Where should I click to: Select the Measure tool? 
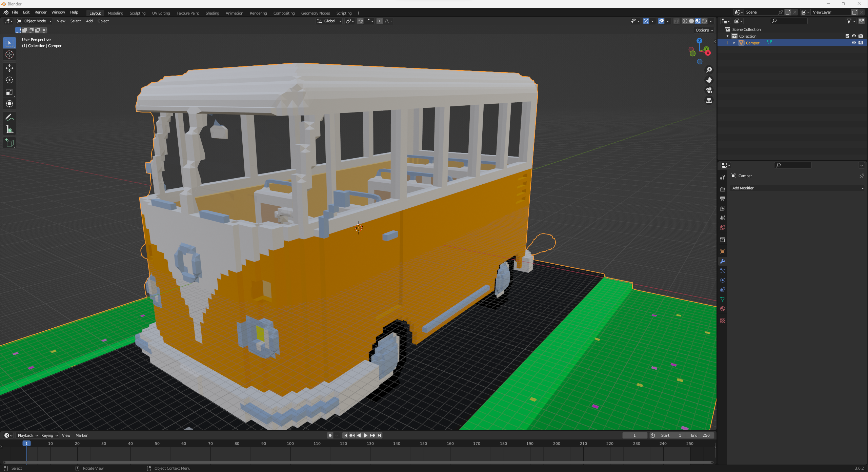point(9,129)
